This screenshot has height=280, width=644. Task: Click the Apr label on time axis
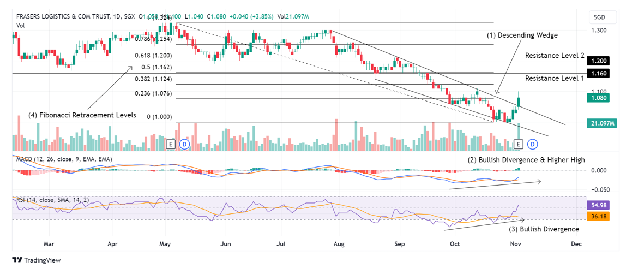(x=112, y=244)
